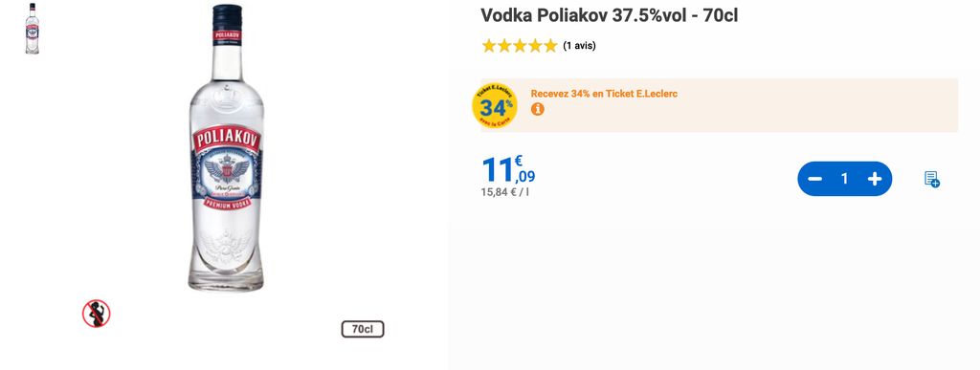Click the second yellow rating star
This screenshot has height=370, width=980.
point(504,46)
